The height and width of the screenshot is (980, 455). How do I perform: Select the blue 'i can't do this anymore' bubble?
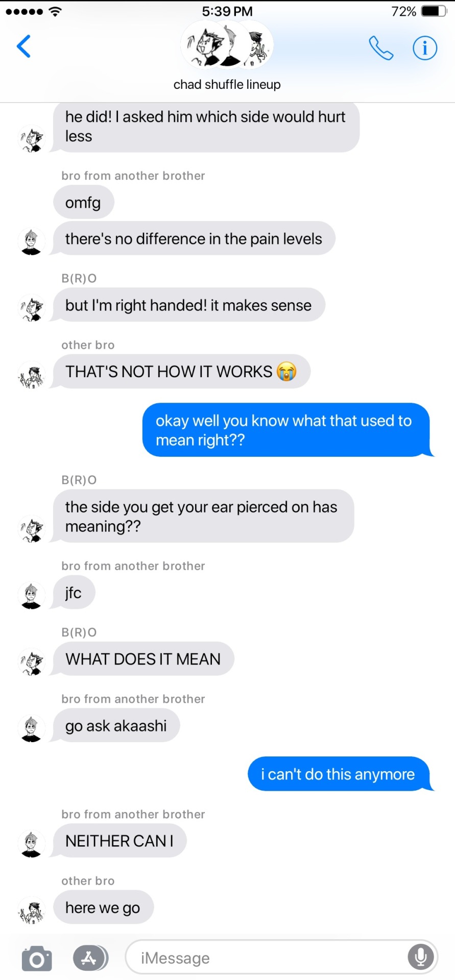[339, 774]
